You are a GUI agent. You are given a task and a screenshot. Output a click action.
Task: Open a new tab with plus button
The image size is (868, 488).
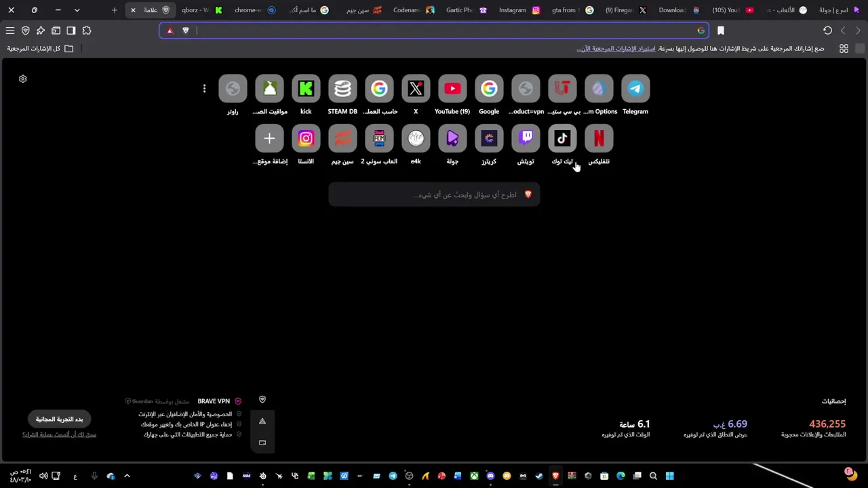(114, 10)
